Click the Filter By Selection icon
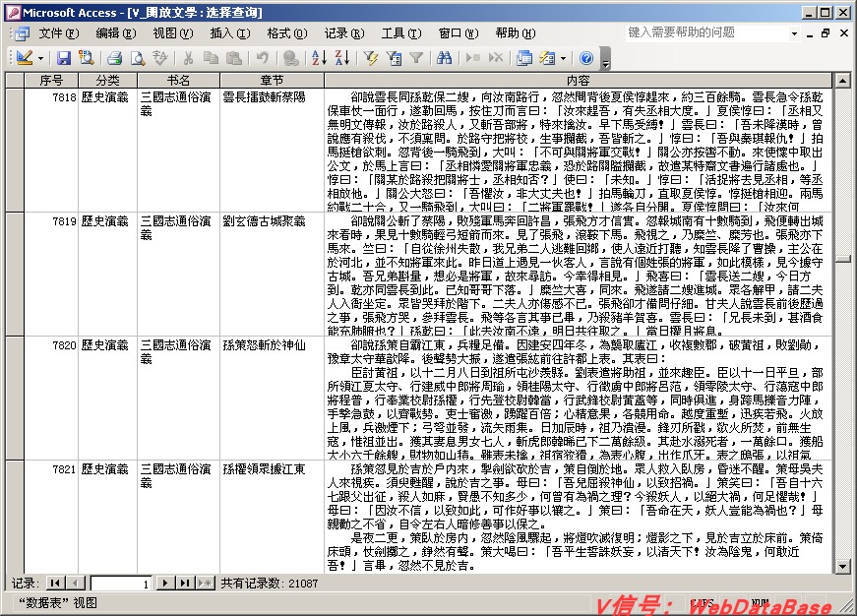 pos(371,57)
